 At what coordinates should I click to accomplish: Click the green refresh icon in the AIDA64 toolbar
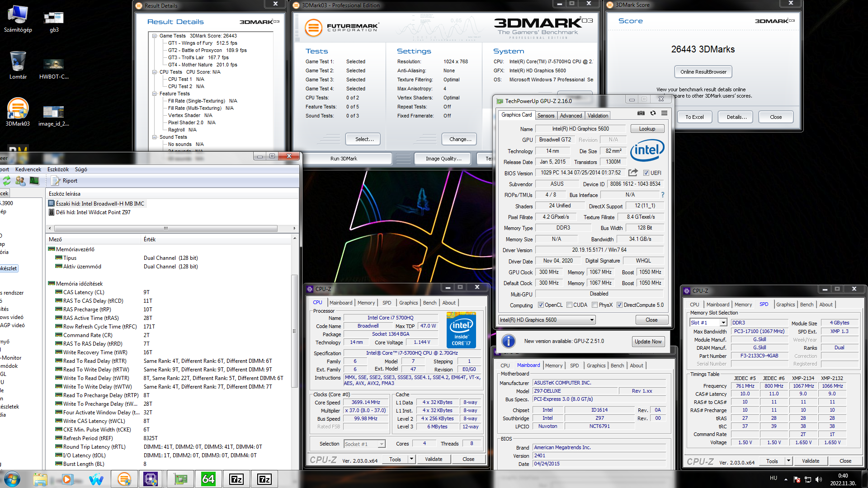(x=6, y=181)
